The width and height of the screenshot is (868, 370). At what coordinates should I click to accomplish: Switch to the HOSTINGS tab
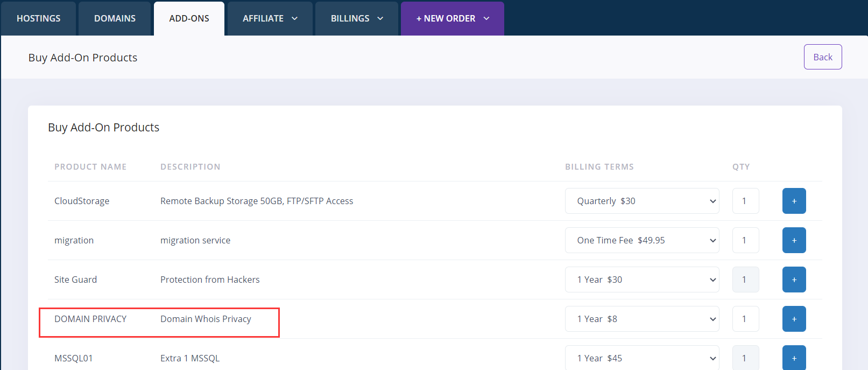(39, 18)
